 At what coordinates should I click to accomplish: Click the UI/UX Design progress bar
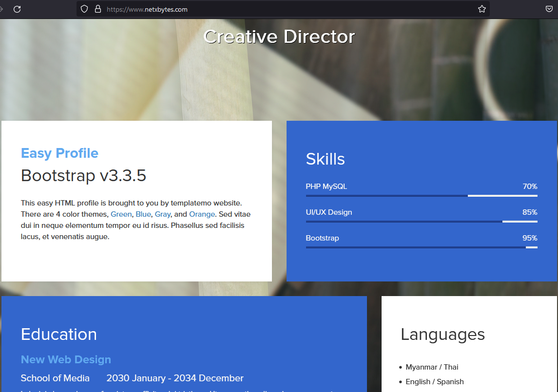pyautogui.click(x=421, y=222)
